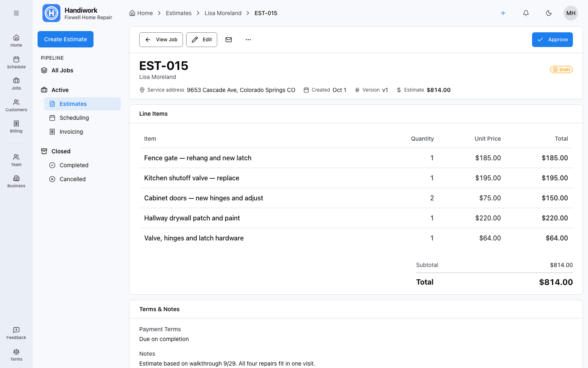
Task: Open Team in the sidebar rail
Action: [16, 160]
